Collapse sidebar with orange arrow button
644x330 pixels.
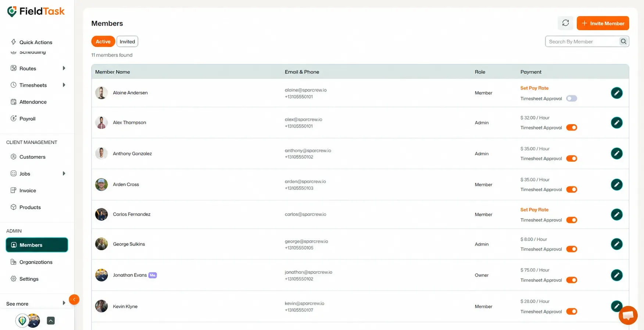point(74,299)
